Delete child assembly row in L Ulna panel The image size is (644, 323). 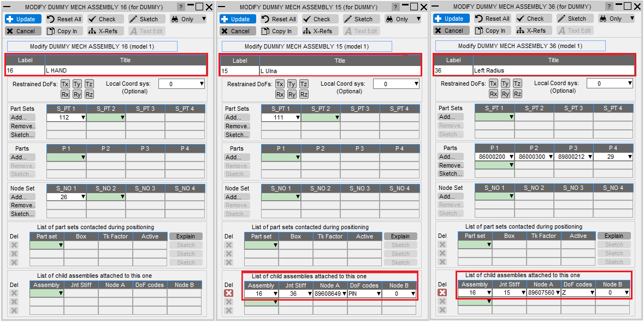229,294
